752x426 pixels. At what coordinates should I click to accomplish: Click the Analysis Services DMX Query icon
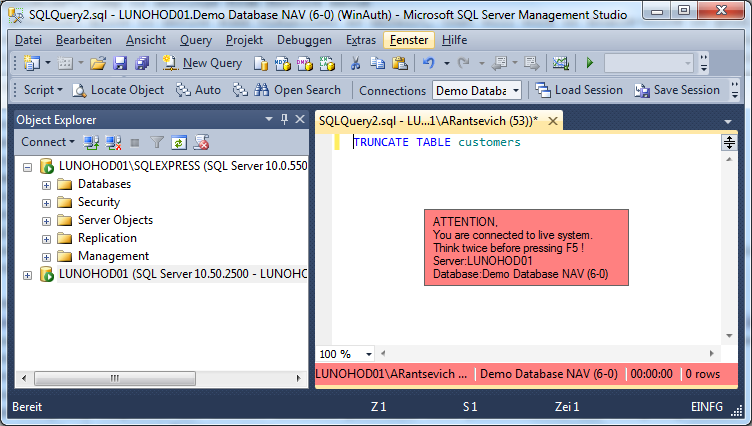[x=305, y=63]
